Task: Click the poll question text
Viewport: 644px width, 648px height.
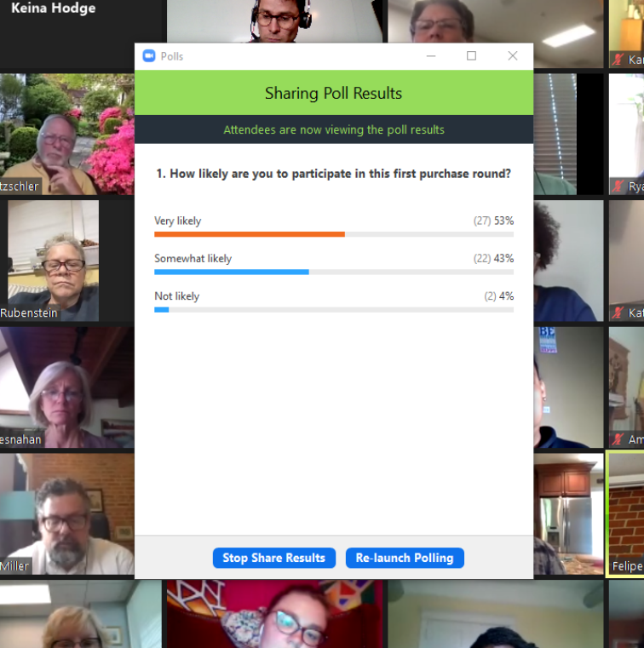Action: pyautogui.click(x=334, y=174)
